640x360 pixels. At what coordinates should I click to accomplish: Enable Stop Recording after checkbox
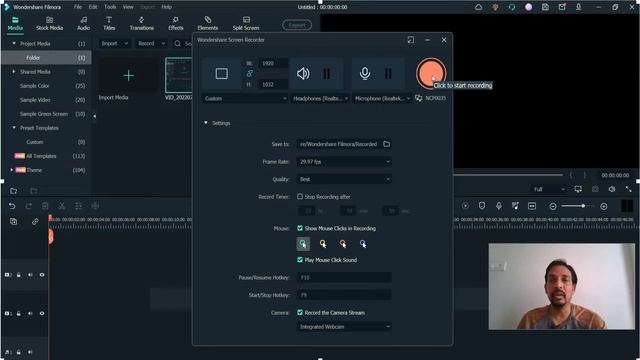(300, 197)
